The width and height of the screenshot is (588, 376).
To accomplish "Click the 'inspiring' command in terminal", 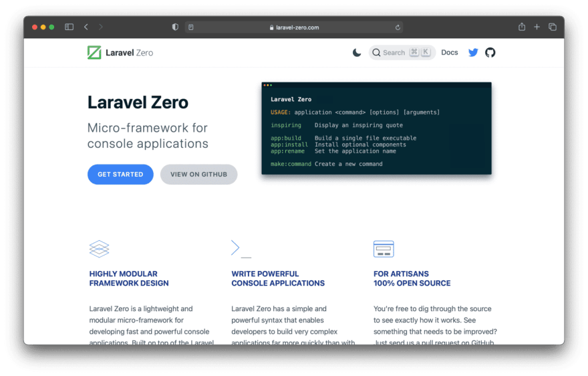I will pos(286,125).
